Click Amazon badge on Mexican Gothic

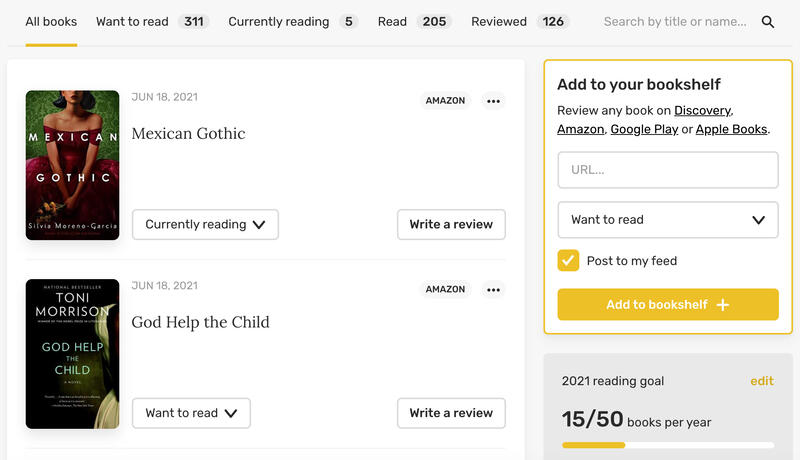[x=445, y=101]
